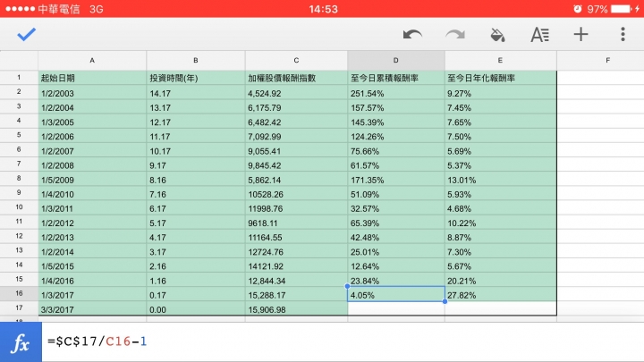Click cell 15,906.98
Viewport: 644px width, 362px height.
(297, 309)
